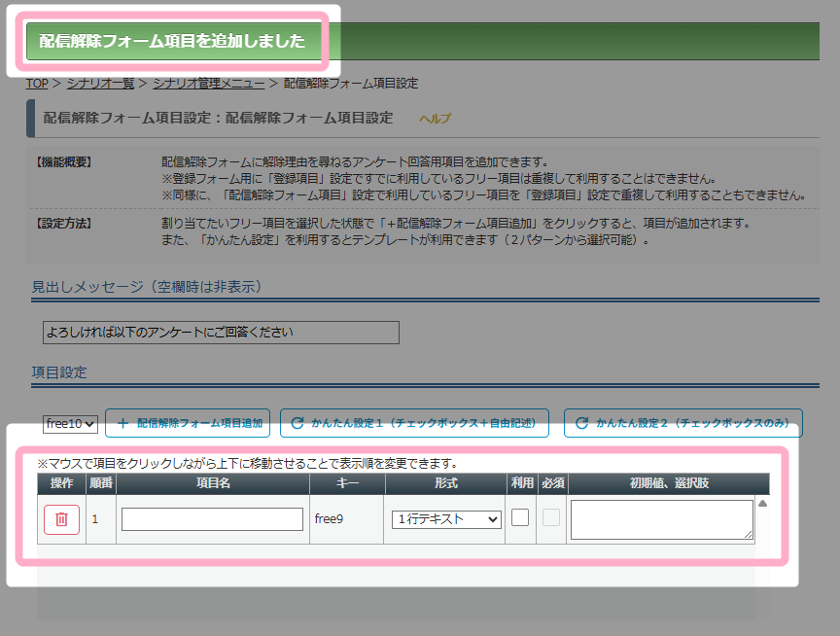Screen dimensions: 840x636
Task: Click the 項目設定 section heading
Action: click(59, 372)
